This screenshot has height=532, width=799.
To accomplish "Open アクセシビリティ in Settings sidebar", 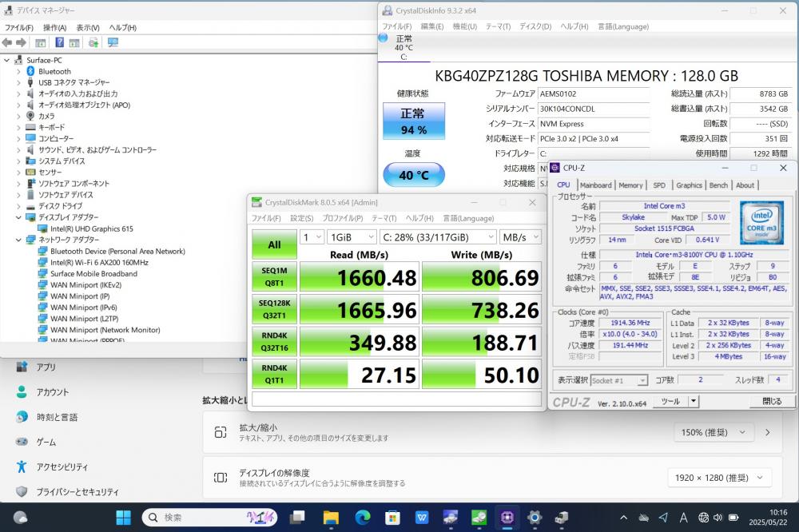I will (62, 466).
